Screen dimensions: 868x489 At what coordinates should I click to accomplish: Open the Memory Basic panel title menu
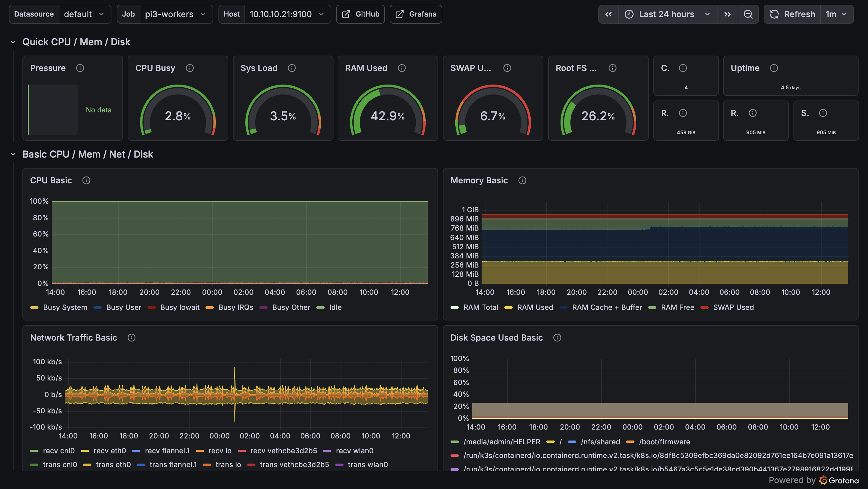(x=479, y=181)
